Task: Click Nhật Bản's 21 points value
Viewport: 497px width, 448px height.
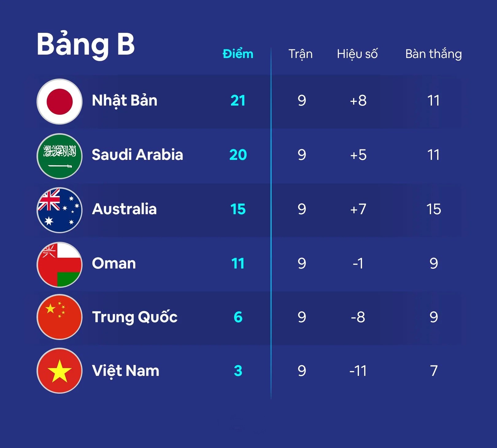Action: click(238, 101)
